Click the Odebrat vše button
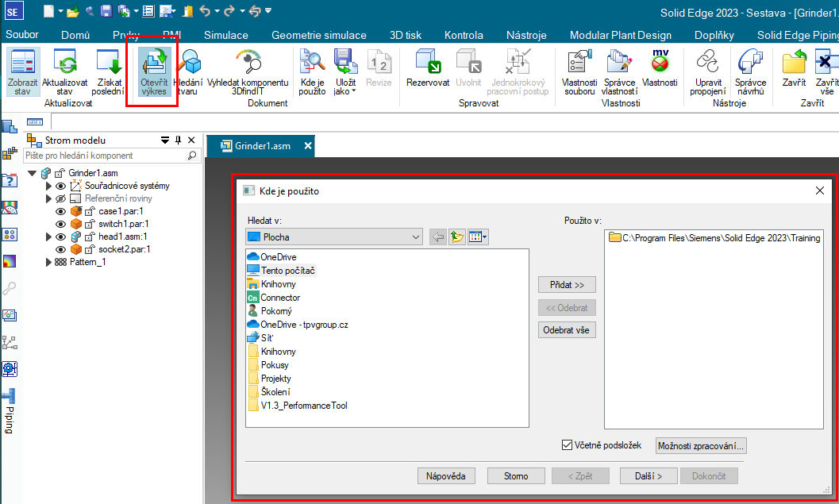The width and height of the screenshot is (839, 504). tap(568, 330)
